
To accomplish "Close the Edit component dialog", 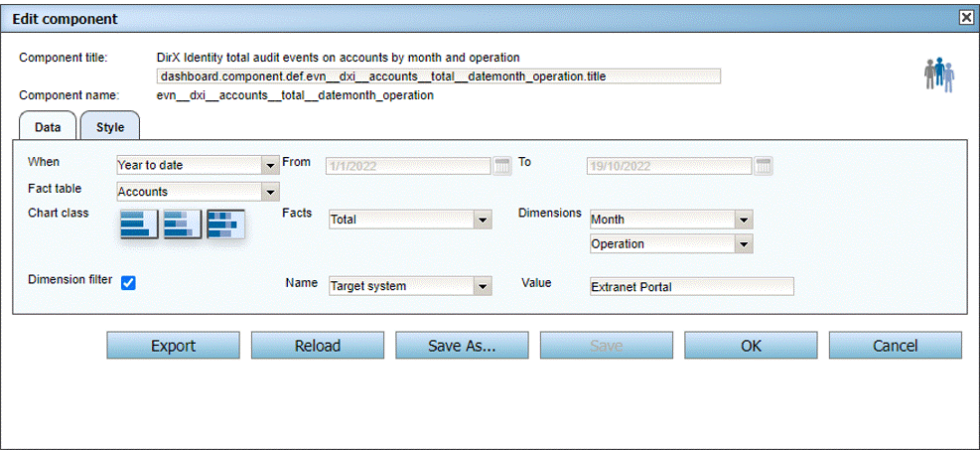I will [965, 18].
